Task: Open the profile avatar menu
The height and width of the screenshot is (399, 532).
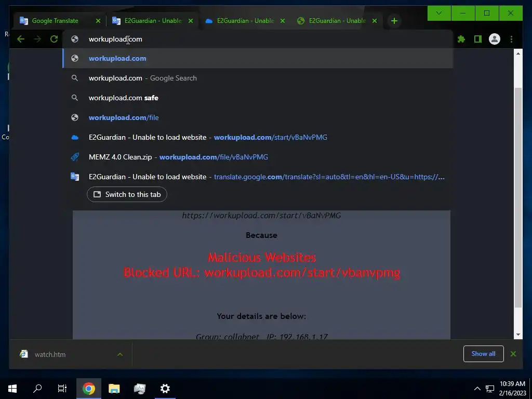Action: [x=495, y=39]
